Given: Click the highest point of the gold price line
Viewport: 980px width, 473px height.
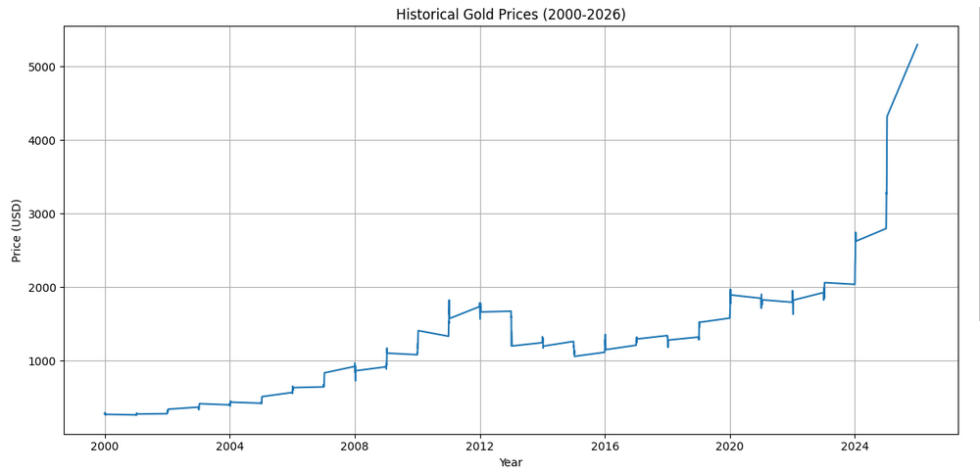Looking at the screenshot, I should (x=917, y=44).
